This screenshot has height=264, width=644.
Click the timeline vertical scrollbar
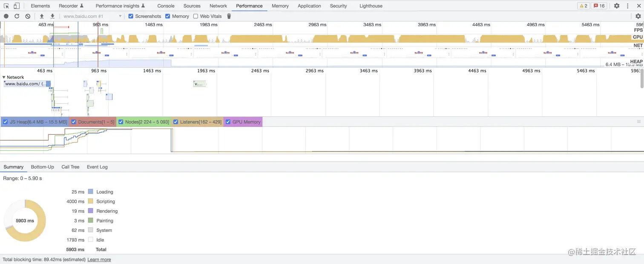[642, 78]
